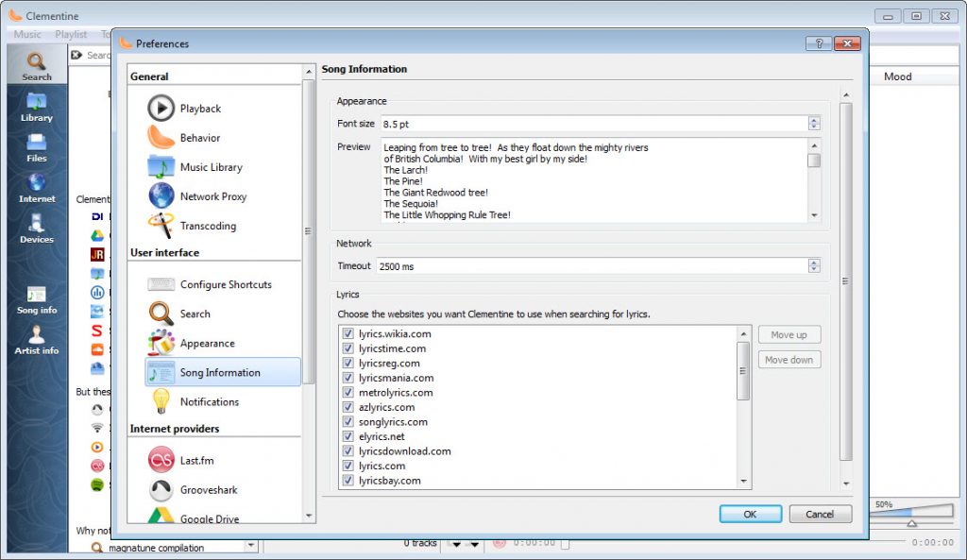Select the Music Library folder icon

coord(161,167)
